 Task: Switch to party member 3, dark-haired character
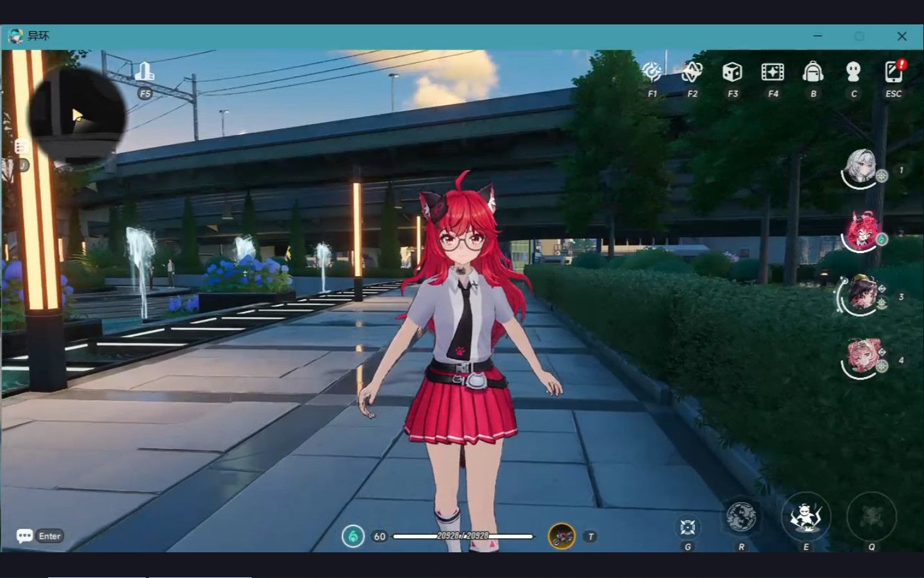(861, 295)
